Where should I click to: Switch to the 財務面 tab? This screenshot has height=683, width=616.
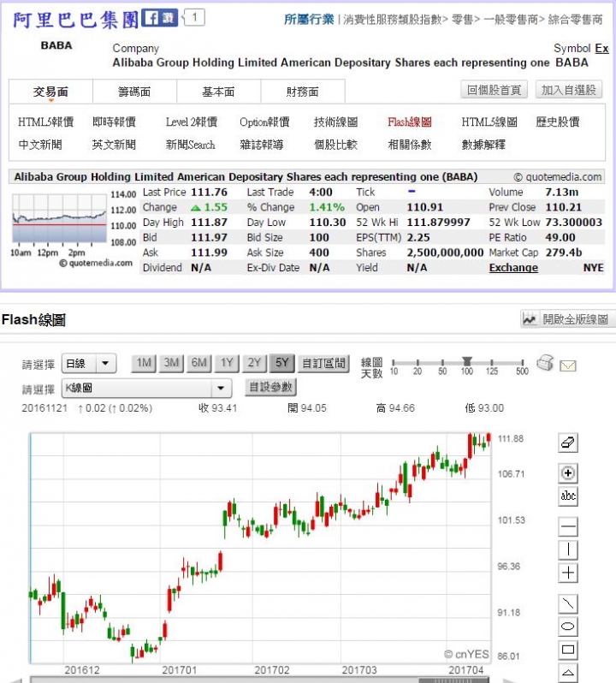[x=303, y=92]
